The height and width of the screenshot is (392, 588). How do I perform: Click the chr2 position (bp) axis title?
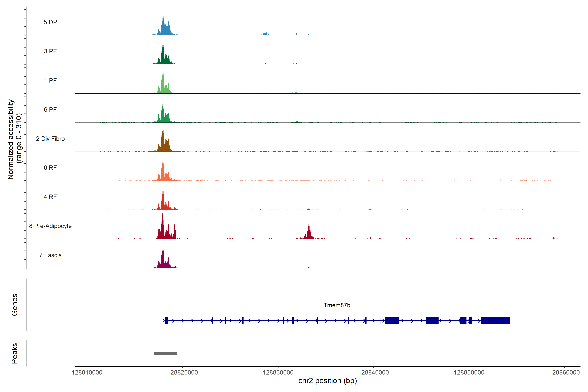pyautogui.click(x=327, y=381)
